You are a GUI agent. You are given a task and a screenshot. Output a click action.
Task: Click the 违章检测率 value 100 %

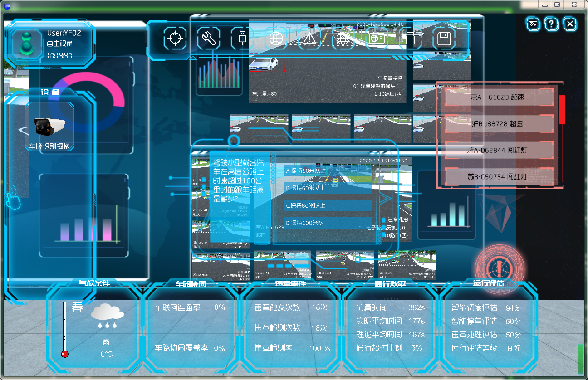coord(319,348)
